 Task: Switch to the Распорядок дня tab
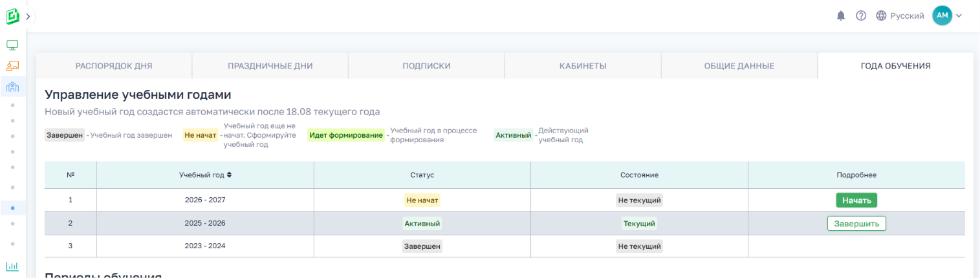tap(114, 66)
